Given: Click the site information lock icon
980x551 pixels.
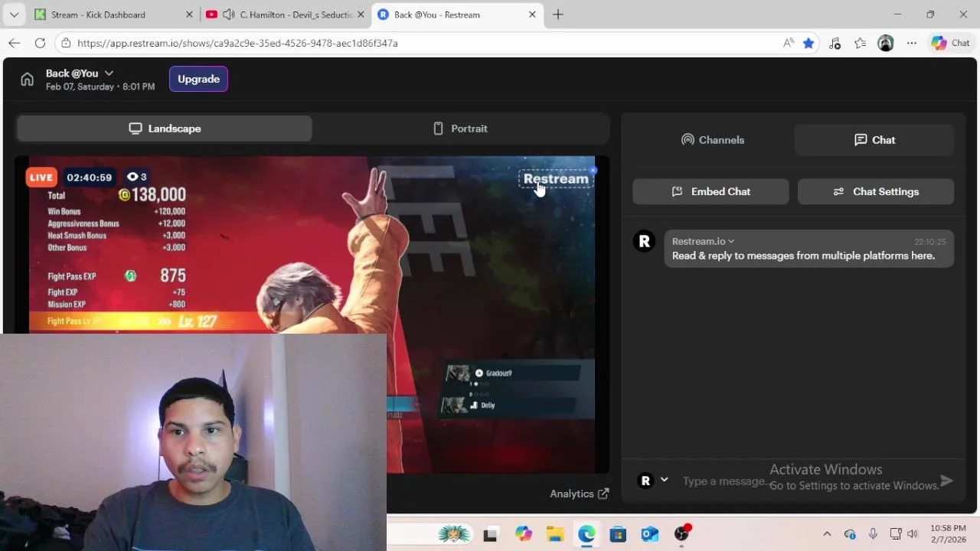Looking at the screenshot, I should click(67, 43).
